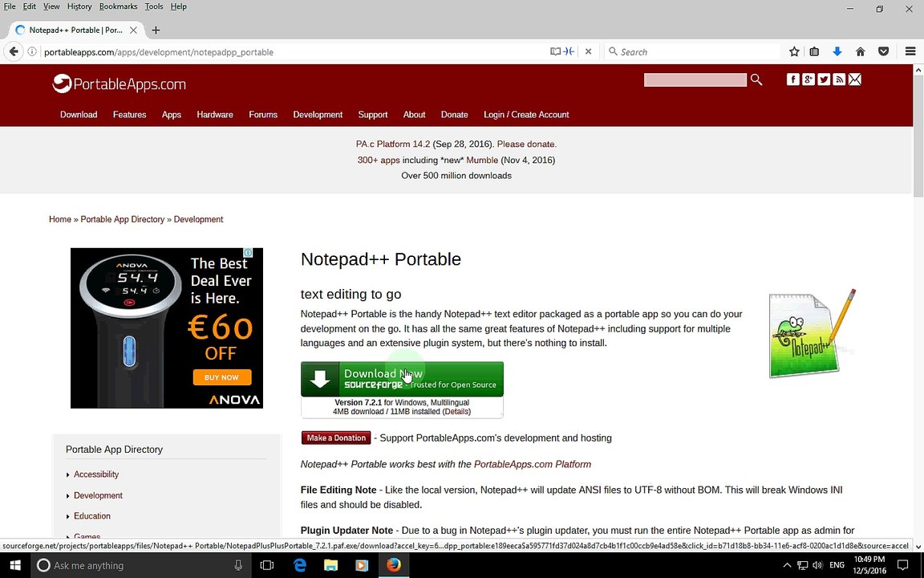Open the Donate nav link
The image size is (924, 578).
(x=454, y=115)
